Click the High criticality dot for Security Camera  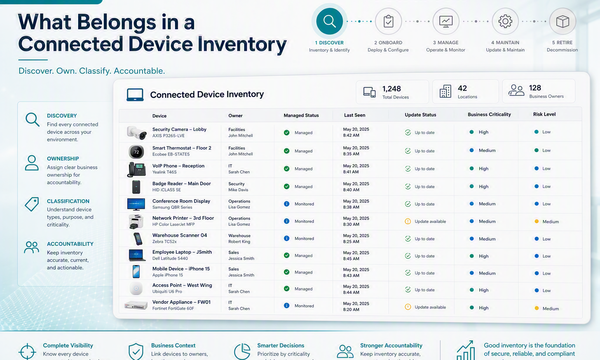click(471, 132)
